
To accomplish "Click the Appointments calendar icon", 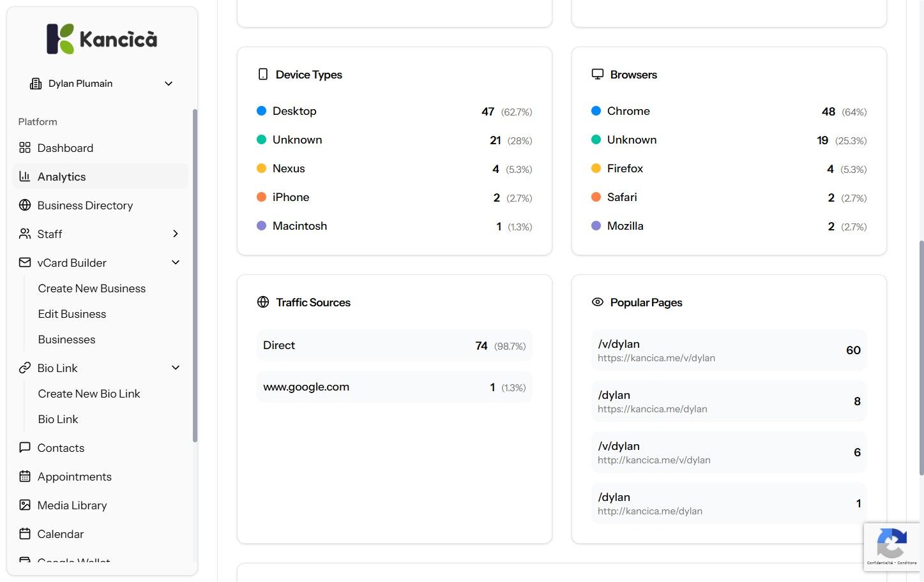I will [25, 477].
